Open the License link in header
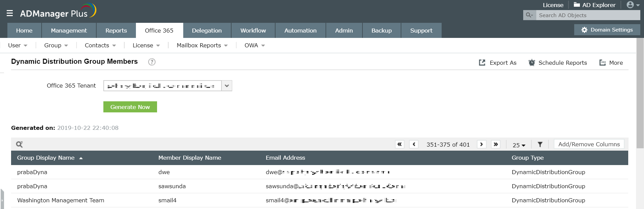This screenshot has width=644, height=209. coord(553,5)
